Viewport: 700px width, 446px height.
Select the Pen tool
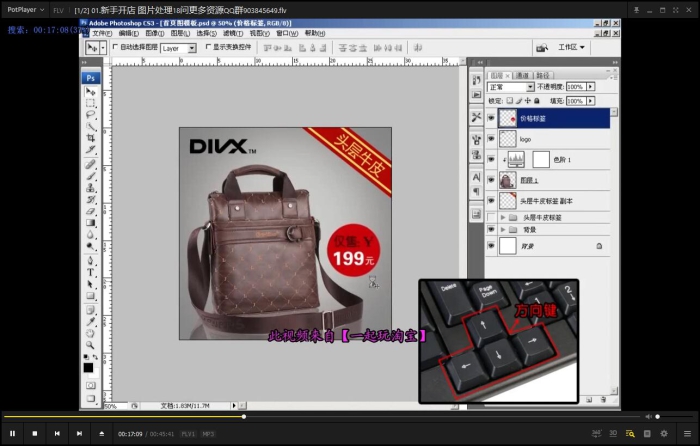[x=91, y=260]
